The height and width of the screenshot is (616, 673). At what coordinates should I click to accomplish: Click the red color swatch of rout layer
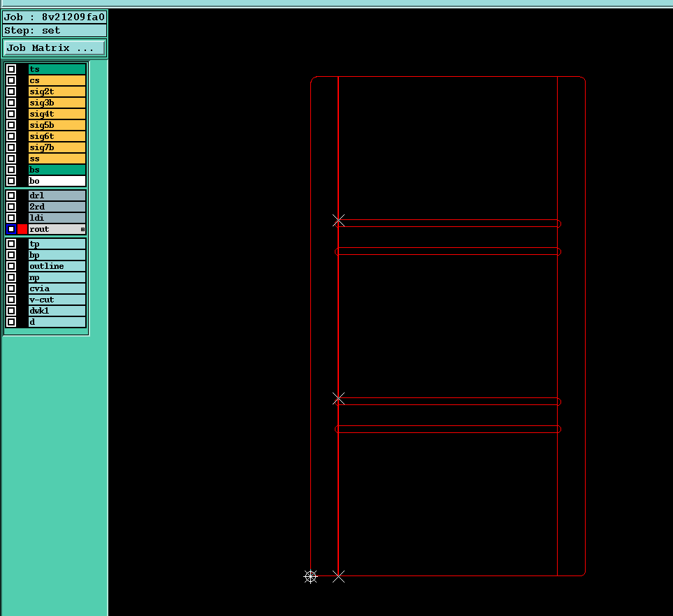pyautogui.click(x=22, y=229)
